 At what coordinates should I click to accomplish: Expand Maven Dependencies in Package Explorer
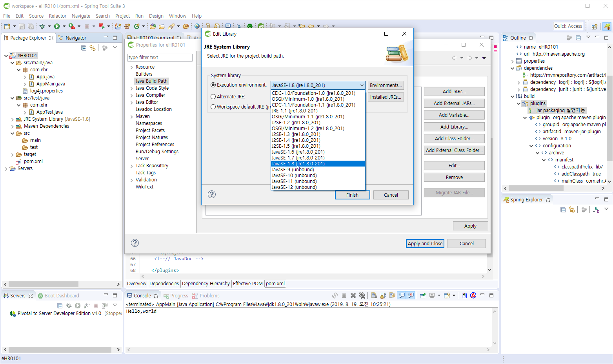pos(12,127)
